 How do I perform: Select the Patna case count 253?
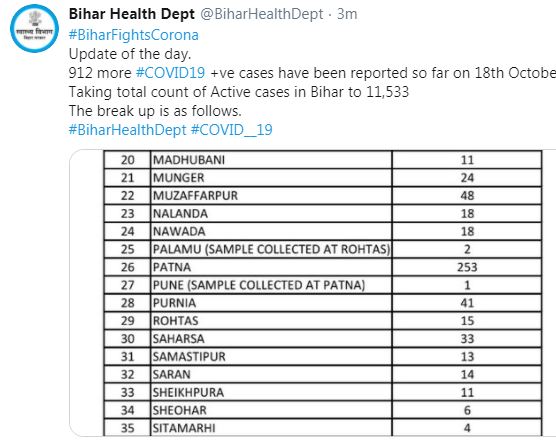pos(467,267)
